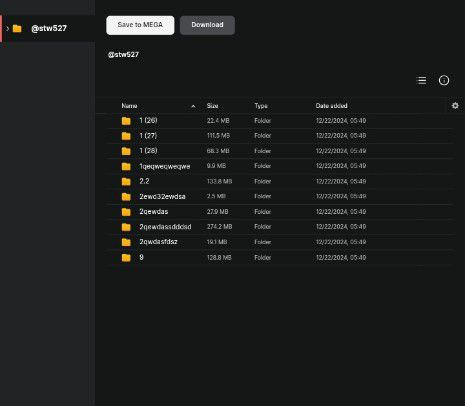Viewport: 465px width, 406px height.
Task: Click the Save to MEGA button
Action: pos(140,25)
